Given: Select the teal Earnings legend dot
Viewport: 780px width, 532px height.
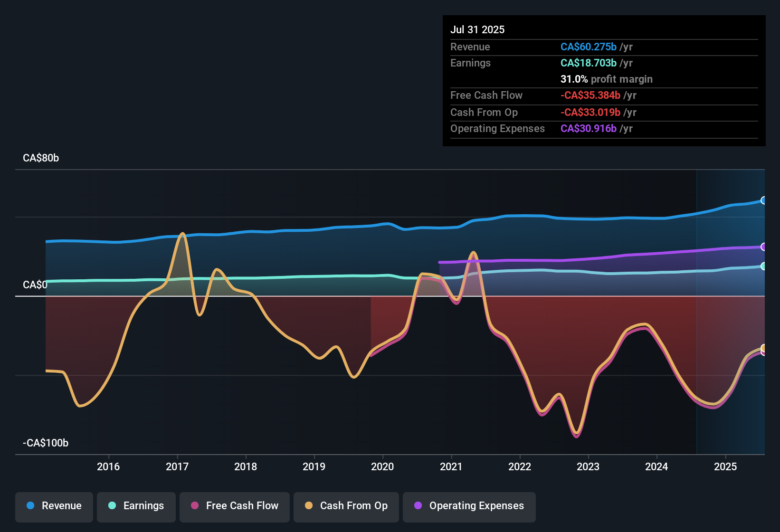Looking at the screenshot, I should 113,506.
